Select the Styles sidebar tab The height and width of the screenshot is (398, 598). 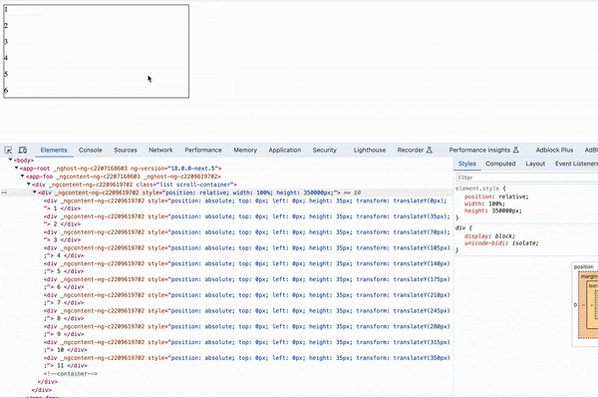pyautogui.click(x=467, y=164)
